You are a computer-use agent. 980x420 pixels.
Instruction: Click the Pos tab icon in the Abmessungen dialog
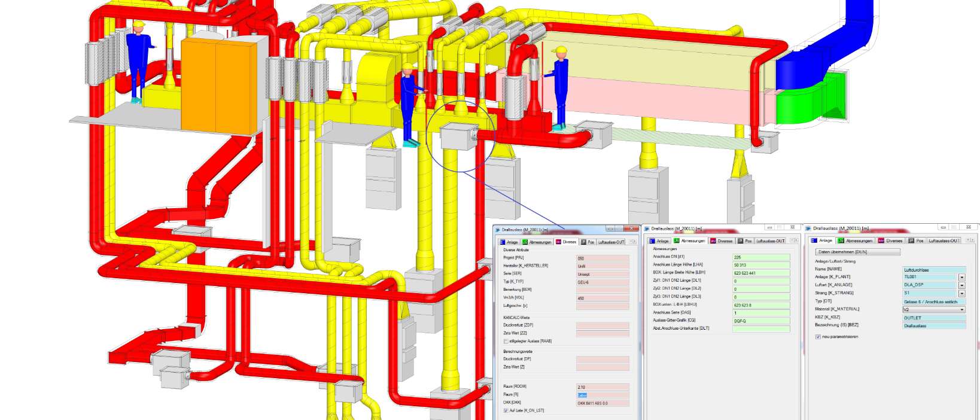click(x=740, y=241)
